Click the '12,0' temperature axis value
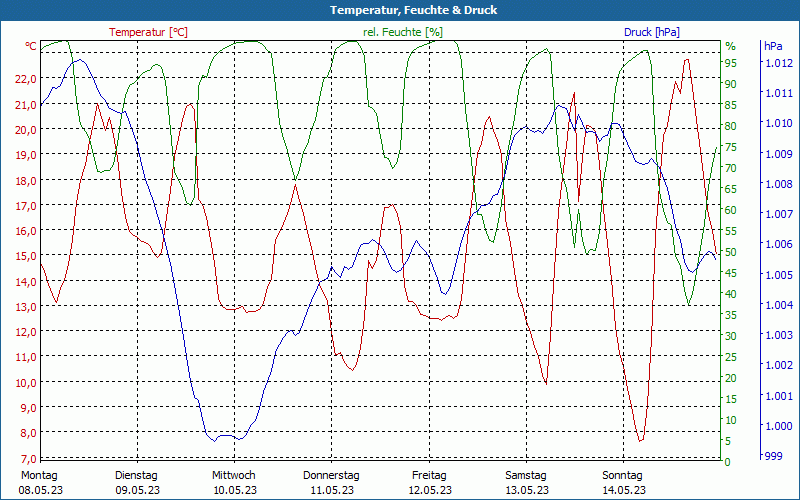The width and height of the screenshot is (800, 500). click(x=26, y=332)
